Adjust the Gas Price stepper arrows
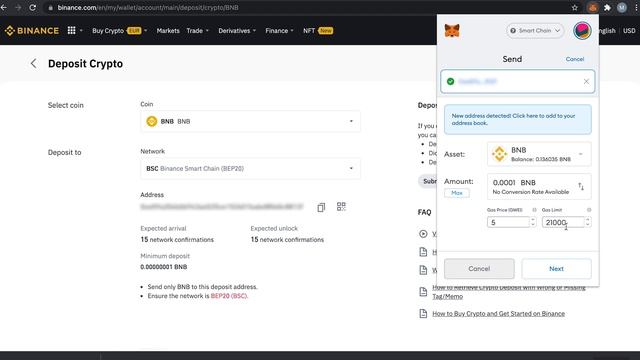 coord(533,222)
